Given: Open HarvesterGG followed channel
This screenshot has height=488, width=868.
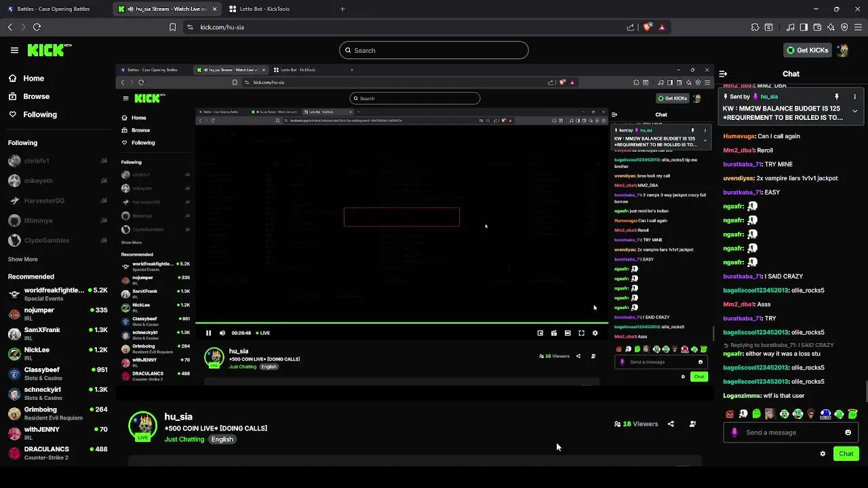Looking at the screenshot, I should pos(58,201).
